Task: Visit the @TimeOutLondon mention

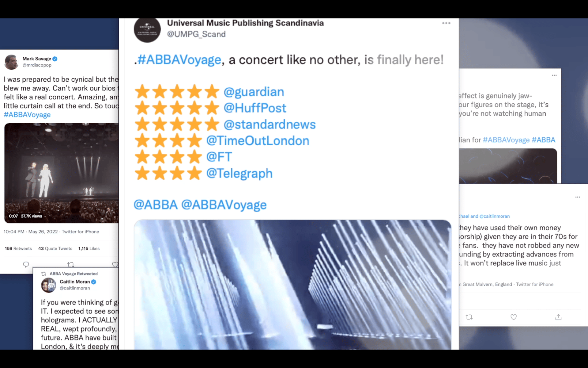Action: coord(258,141)
